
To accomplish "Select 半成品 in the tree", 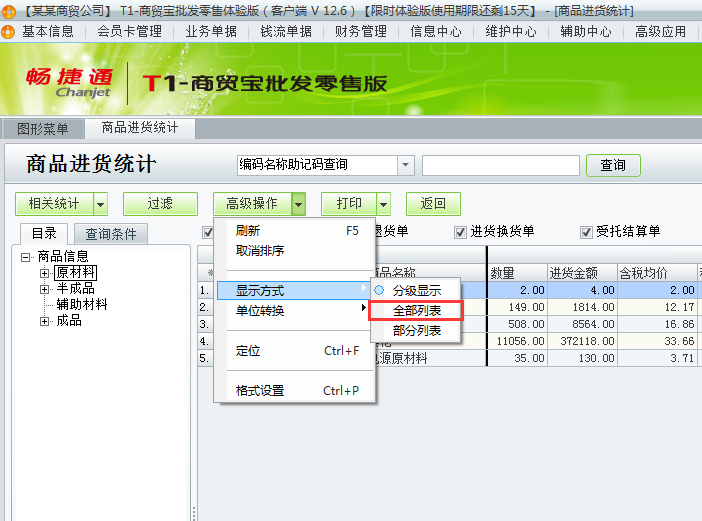I will point(75,288).
